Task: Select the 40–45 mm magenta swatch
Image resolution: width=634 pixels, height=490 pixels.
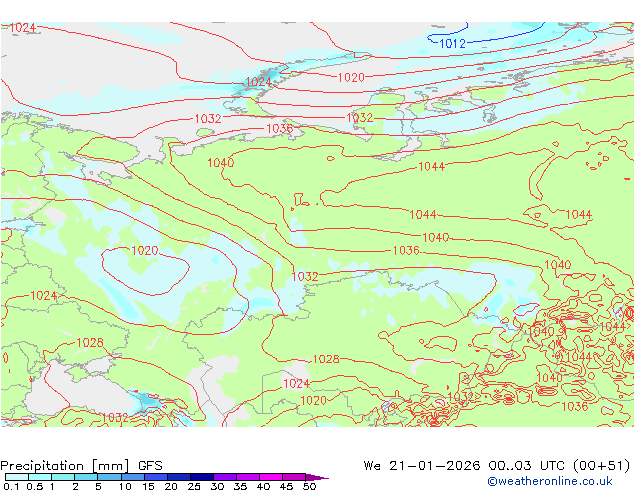Action: point(271,477)
